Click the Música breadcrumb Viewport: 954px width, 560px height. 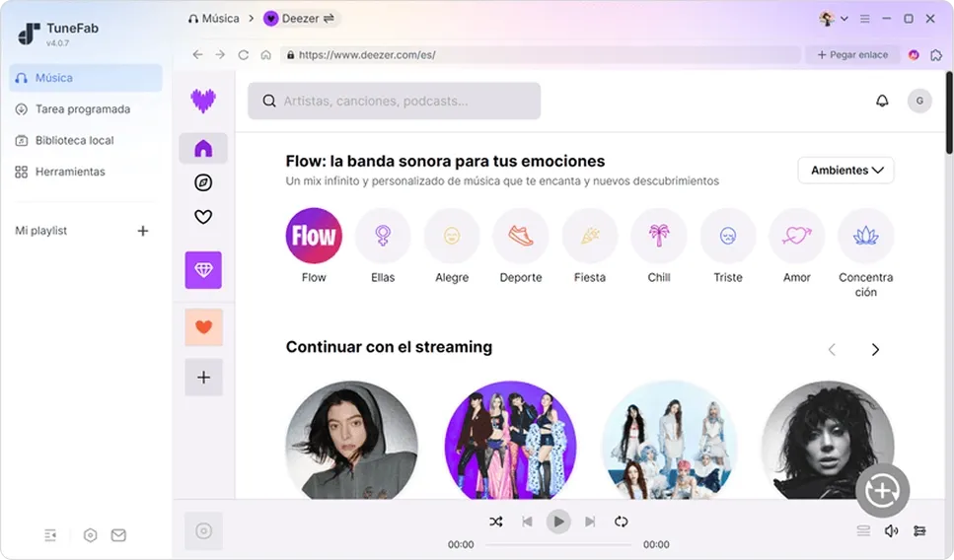(213, 19)
